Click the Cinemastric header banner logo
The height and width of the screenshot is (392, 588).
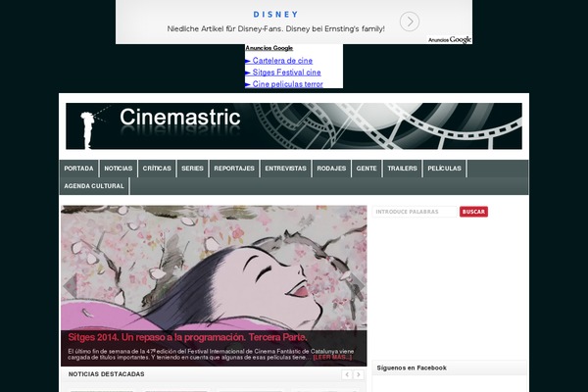point(294,126)
